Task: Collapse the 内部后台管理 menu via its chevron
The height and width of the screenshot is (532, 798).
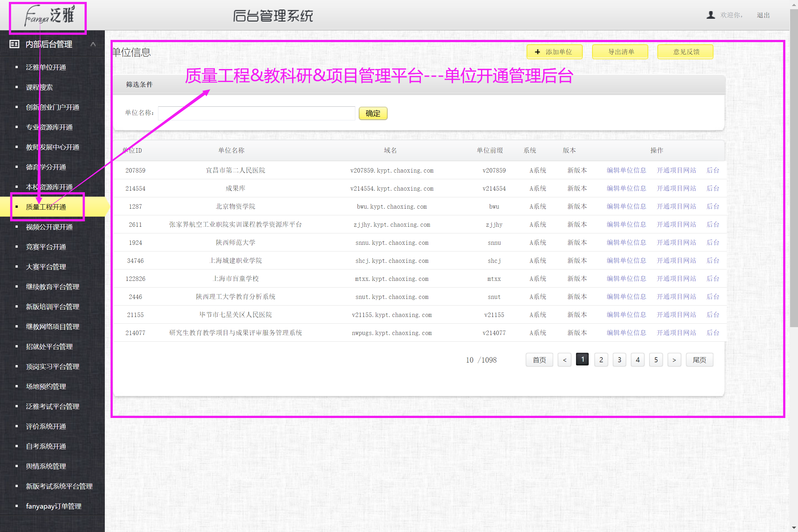Action: (94, 44)
